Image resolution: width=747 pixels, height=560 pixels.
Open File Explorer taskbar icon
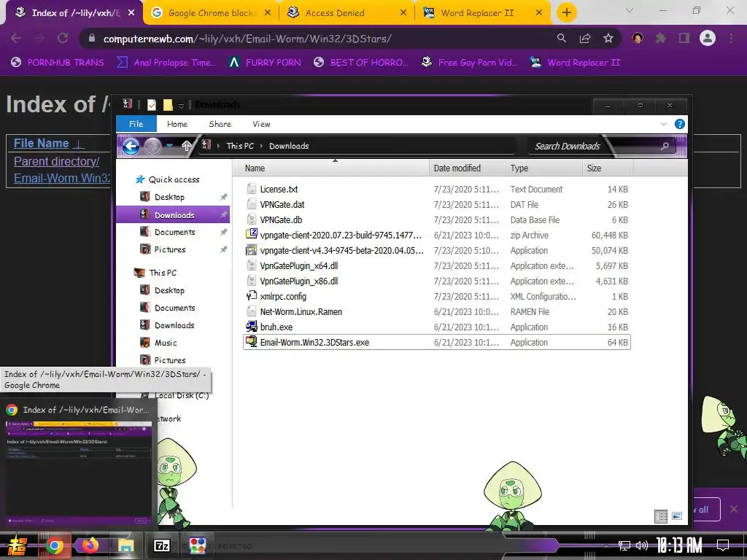(x=125, y=545)
